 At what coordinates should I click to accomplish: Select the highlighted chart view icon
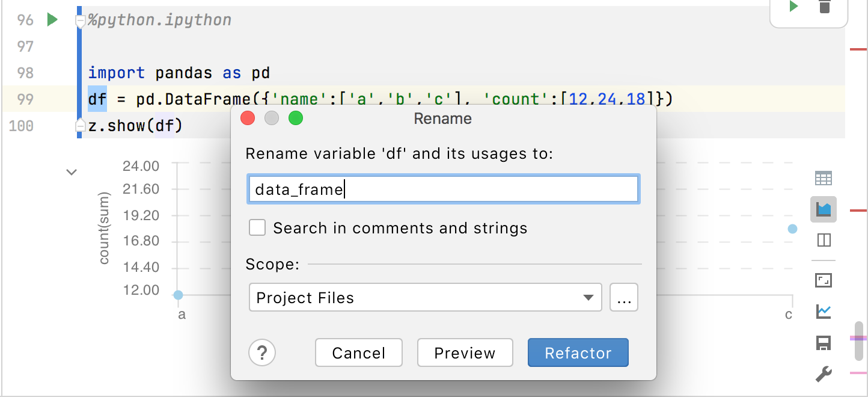click(823, 209)
